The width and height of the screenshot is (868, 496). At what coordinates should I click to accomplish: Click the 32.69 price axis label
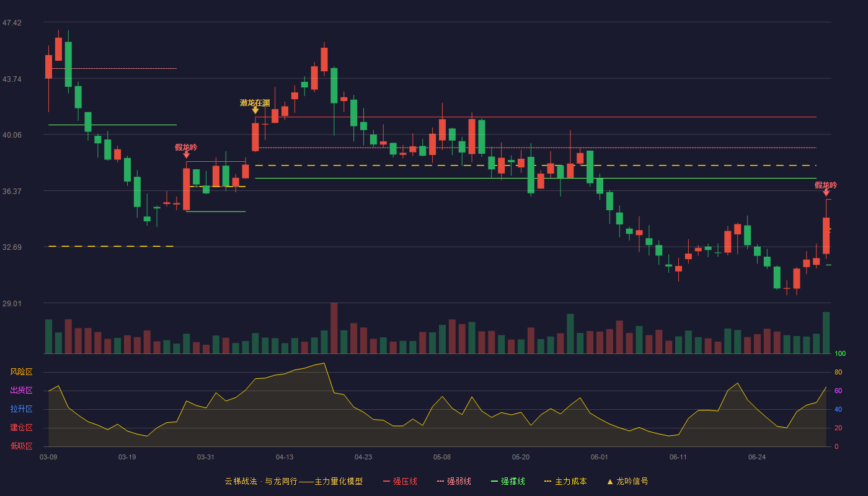pyautogui.click(x=12, y=247)
